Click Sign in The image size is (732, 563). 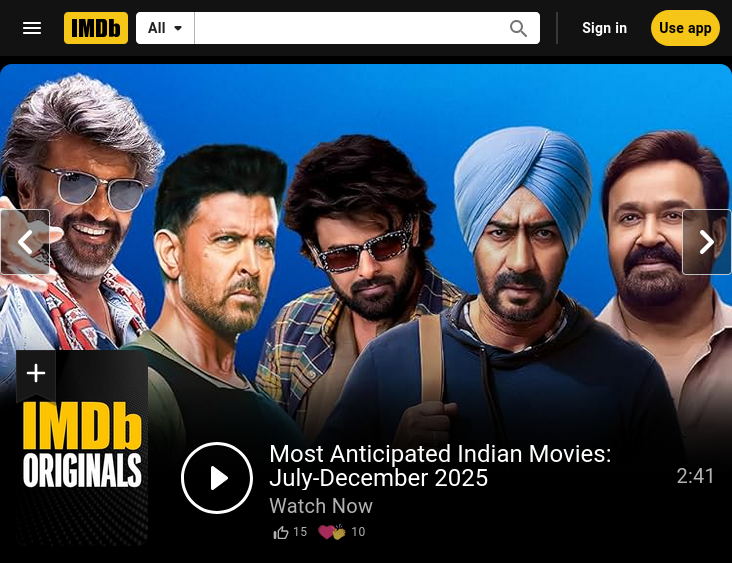click(604, 28)
